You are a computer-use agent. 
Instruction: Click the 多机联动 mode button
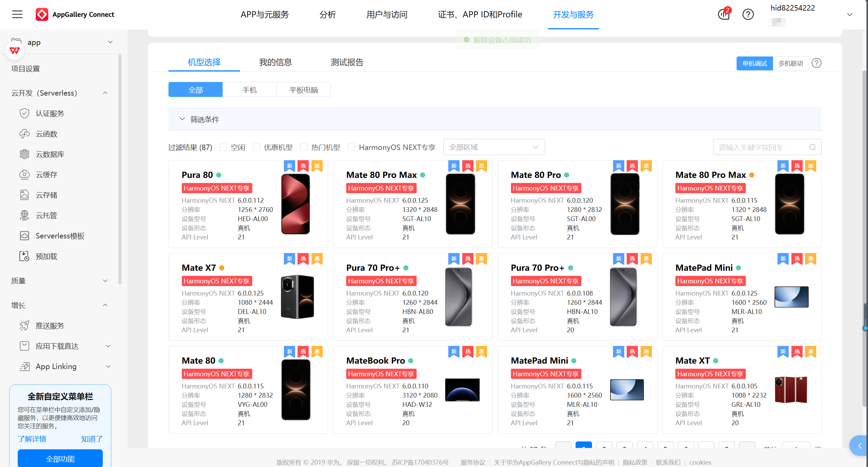[790, 64]
